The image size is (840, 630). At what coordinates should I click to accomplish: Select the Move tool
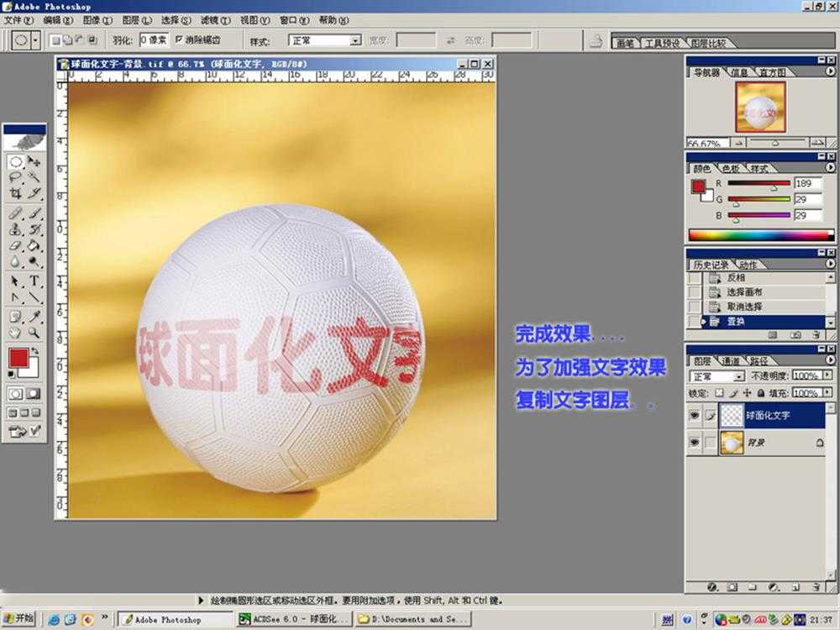point(34,161)
